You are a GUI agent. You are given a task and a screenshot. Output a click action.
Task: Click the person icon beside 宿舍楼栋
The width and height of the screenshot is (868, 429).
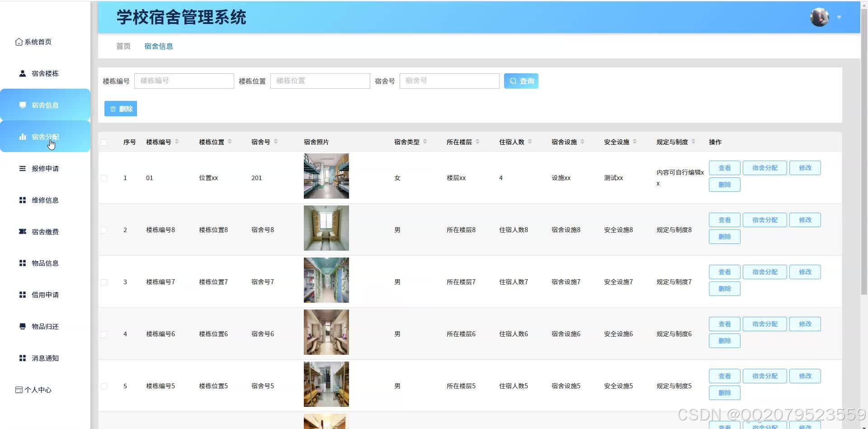click(23, 73)
